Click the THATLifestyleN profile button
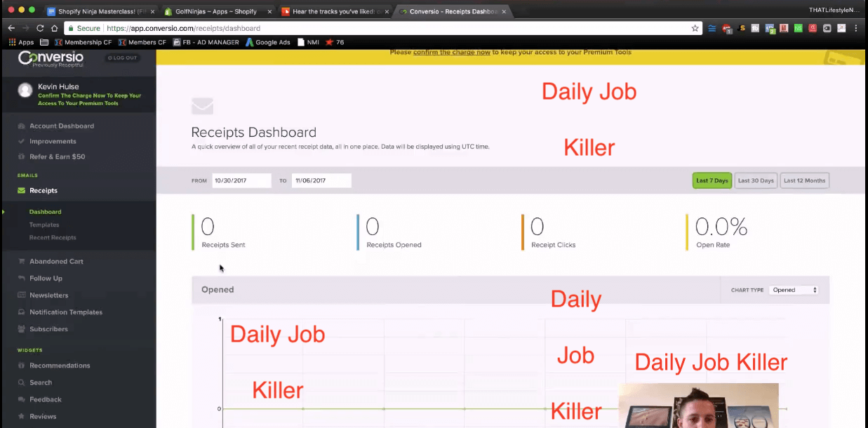Screen dimensions: 868x428 pos(834,10)
